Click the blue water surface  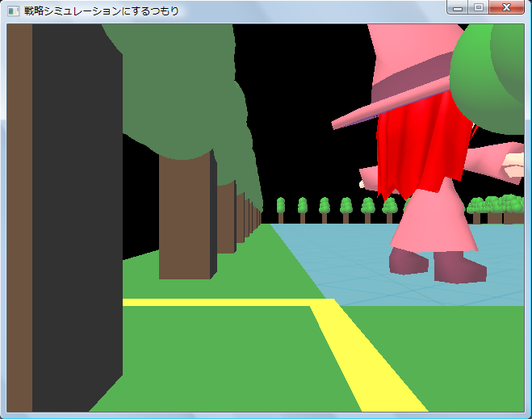[x=339, y=258]
